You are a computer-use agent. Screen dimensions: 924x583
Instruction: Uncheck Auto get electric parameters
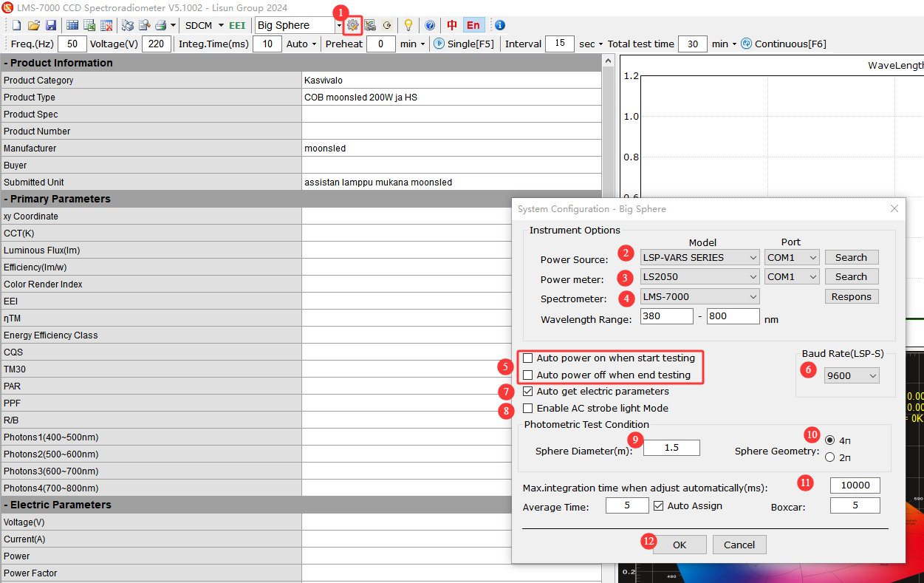pyautogui.click(x=527, y=392)
